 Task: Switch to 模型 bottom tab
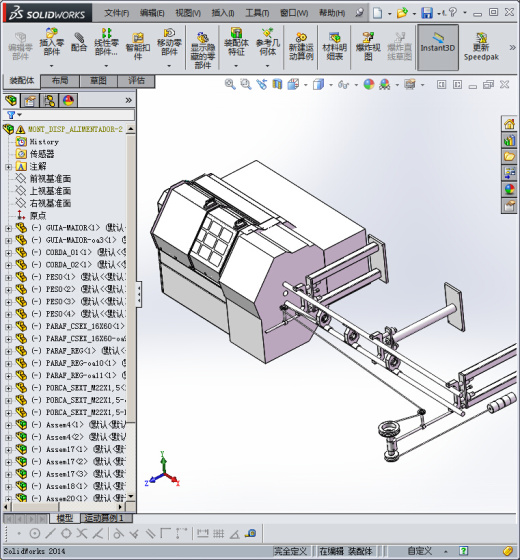(65, 518)
